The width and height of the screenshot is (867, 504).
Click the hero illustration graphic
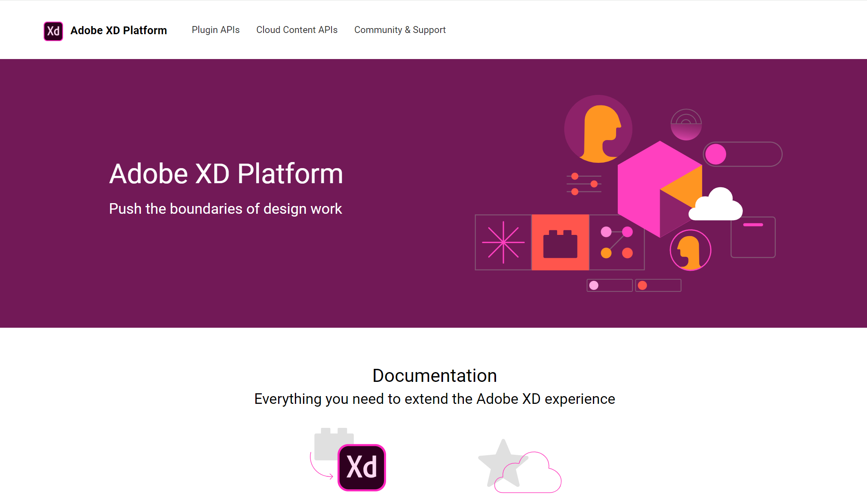(x=629, y=193)
